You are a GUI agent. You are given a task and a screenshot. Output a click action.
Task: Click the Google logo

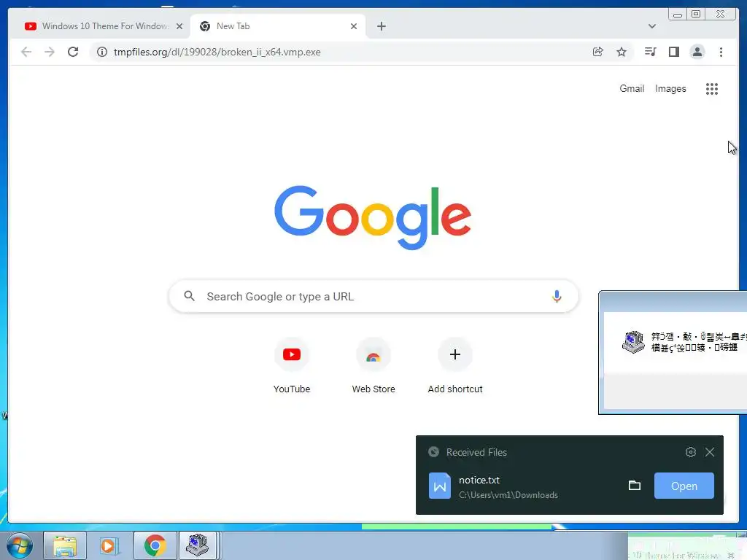[x=373, y=217]
